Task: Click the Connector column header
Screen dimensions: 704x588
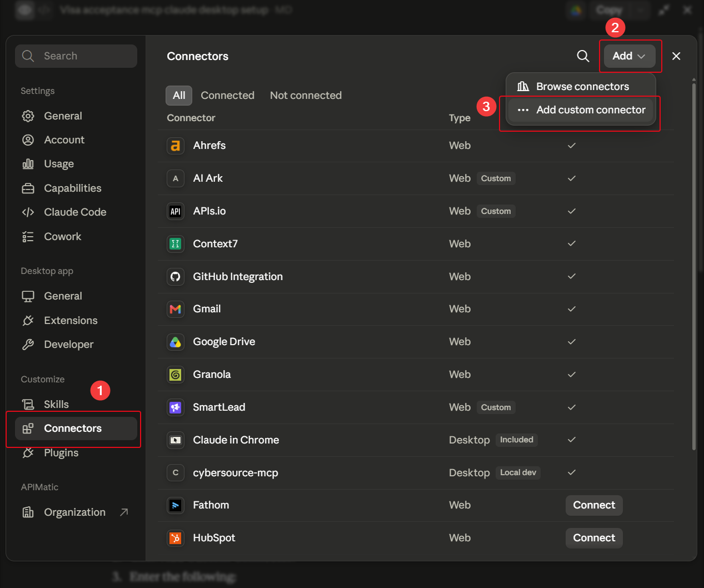Action: point(191,118)
